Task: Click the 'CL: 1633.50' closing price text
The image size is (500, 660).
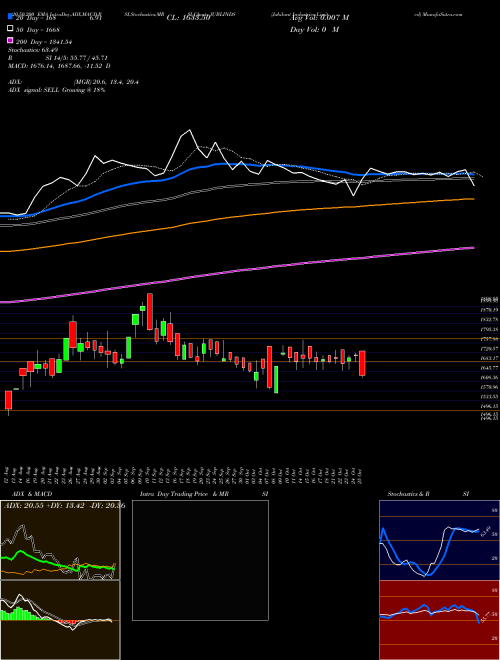Action: [188, 18]
